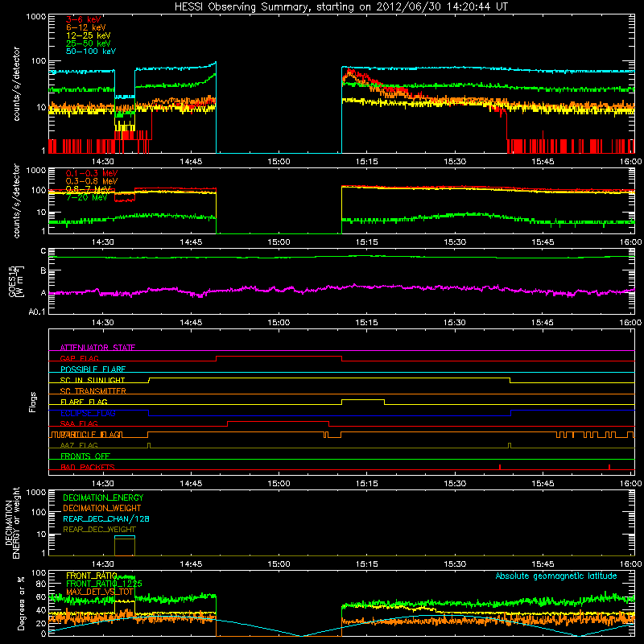The image size is (644, 644).
Task: Click the orange PARTICLE_FLAG label
Action: pos(91,435)
